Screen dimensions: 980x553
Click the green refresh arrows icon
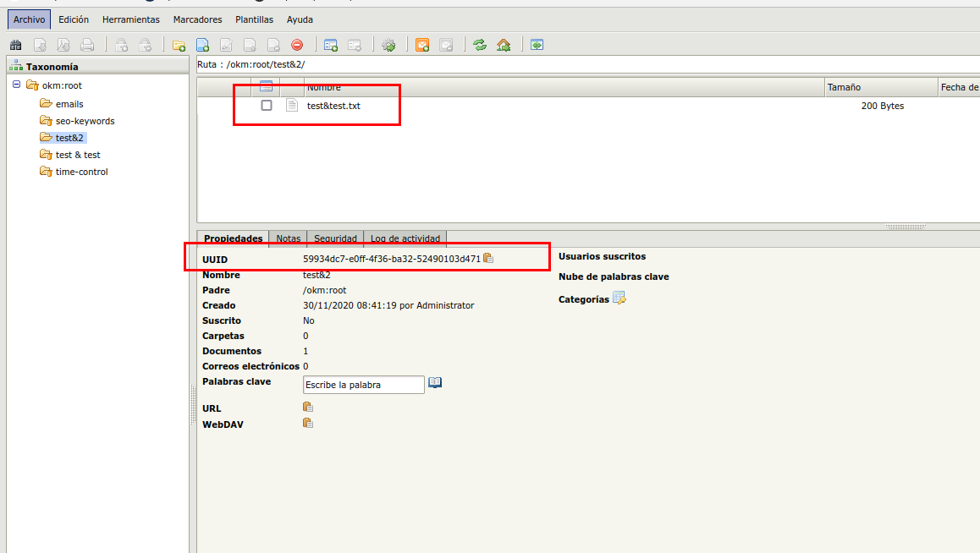click(x=480, y=46)
